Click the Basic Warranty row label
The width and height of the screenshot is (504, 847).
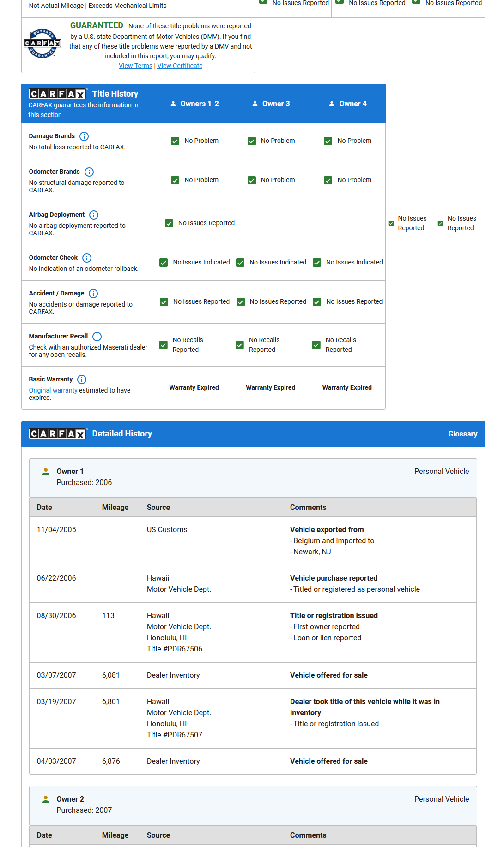click(51, 379)
